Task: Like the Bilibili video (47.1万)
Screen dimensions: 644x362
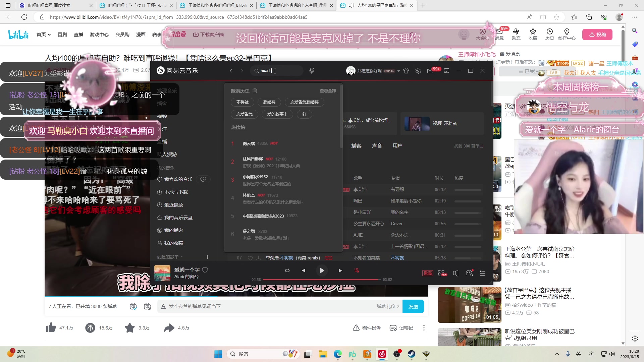Action: click(x=59, y=328)
